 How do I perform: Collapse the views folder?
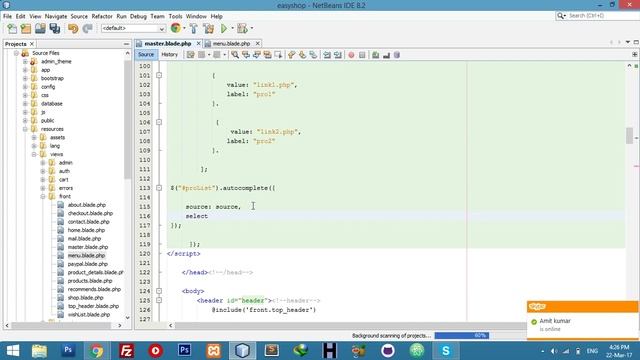click(x=34, y=154)
